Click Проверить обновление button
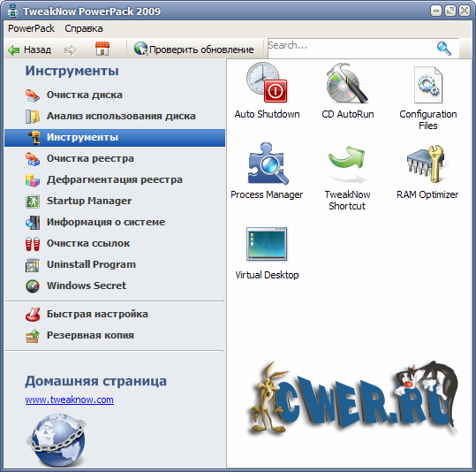Viewport: 476px width, 472px height. [x=194, y=49]
